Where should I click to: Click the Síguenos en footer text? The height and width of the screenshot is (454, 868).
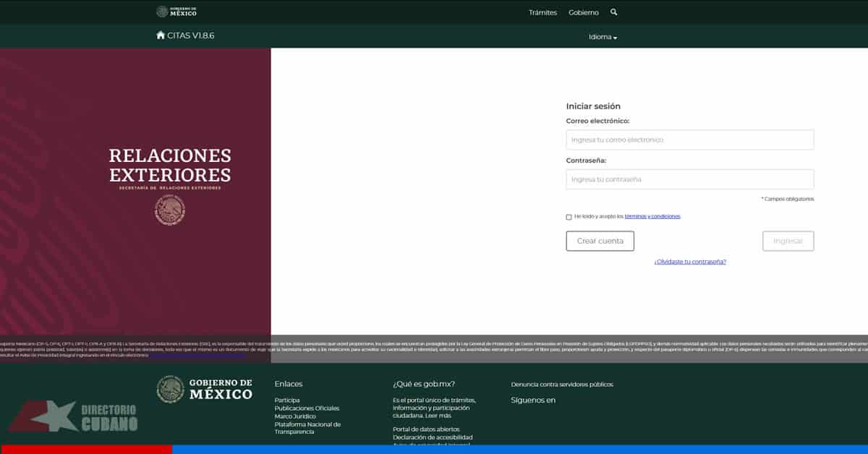[x=533, y=400]
